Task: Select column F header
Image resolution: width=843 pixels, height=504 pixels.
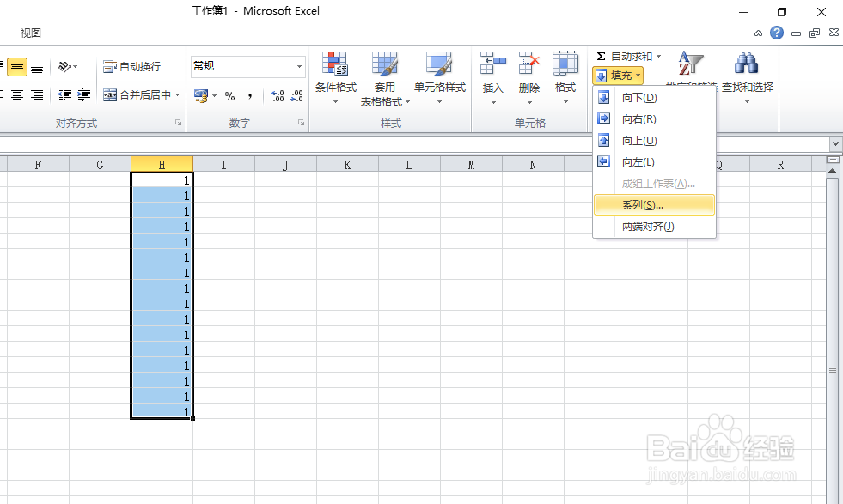Action: point(38,164)
